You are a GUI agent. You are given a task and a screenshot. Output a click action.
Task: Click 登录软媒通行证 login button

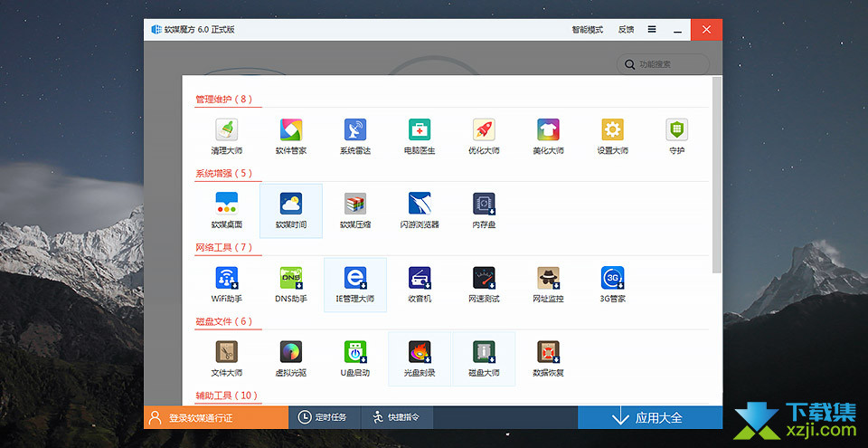pos(216,417)
